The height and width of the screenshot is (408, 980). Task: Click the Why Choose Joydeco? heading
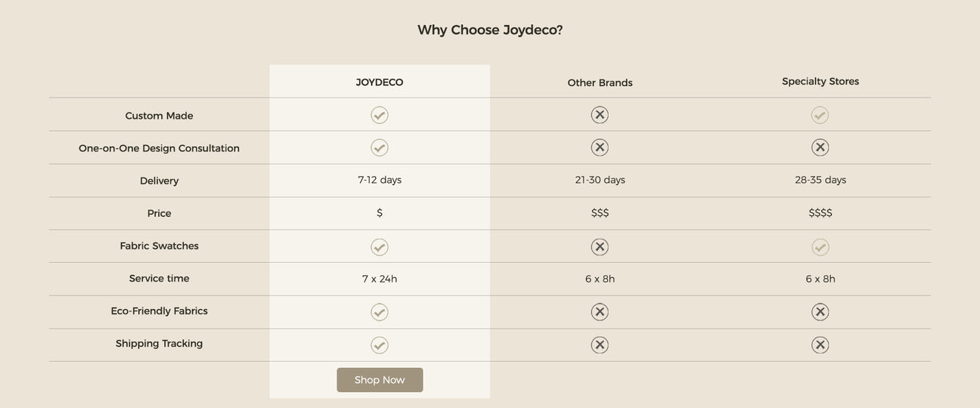tap(490, 30)
